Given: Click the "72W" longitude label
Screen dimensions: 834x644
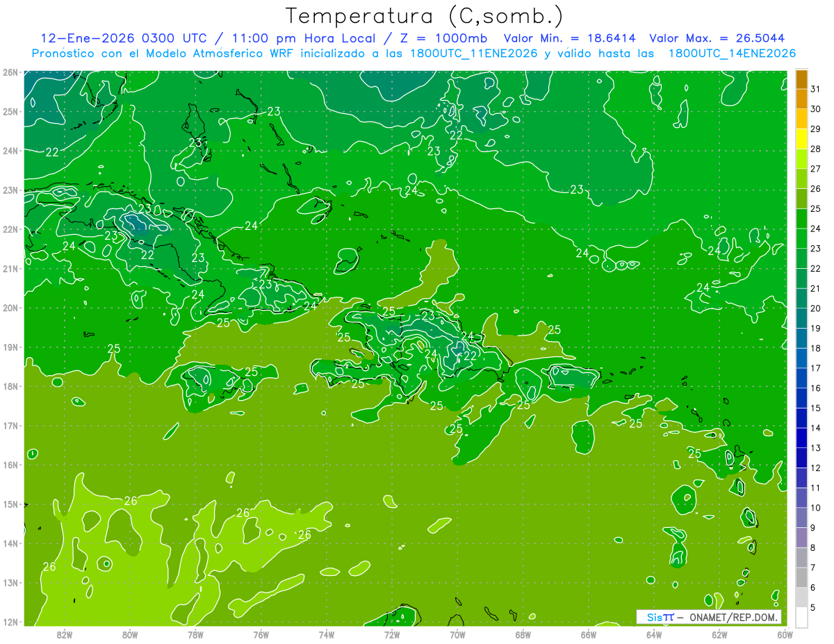Looking at the screenshot, I should (392, 634).
